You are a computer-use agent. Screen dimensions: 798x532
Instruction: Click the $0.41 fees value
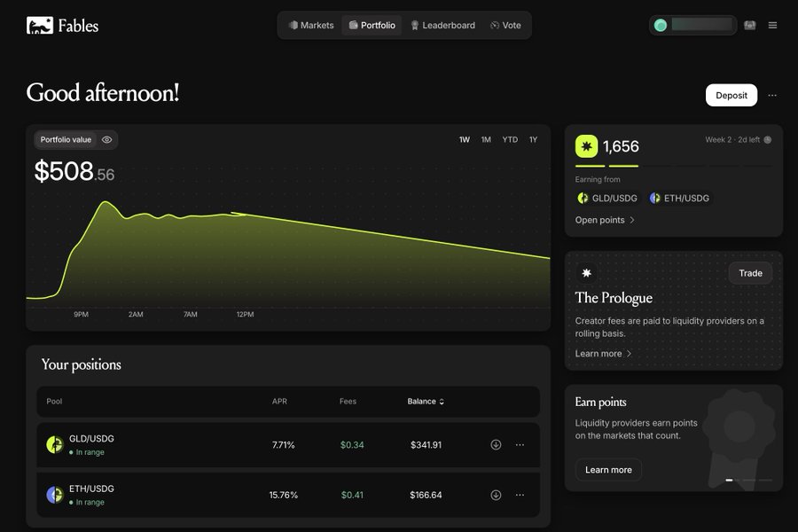coord(352,495)
